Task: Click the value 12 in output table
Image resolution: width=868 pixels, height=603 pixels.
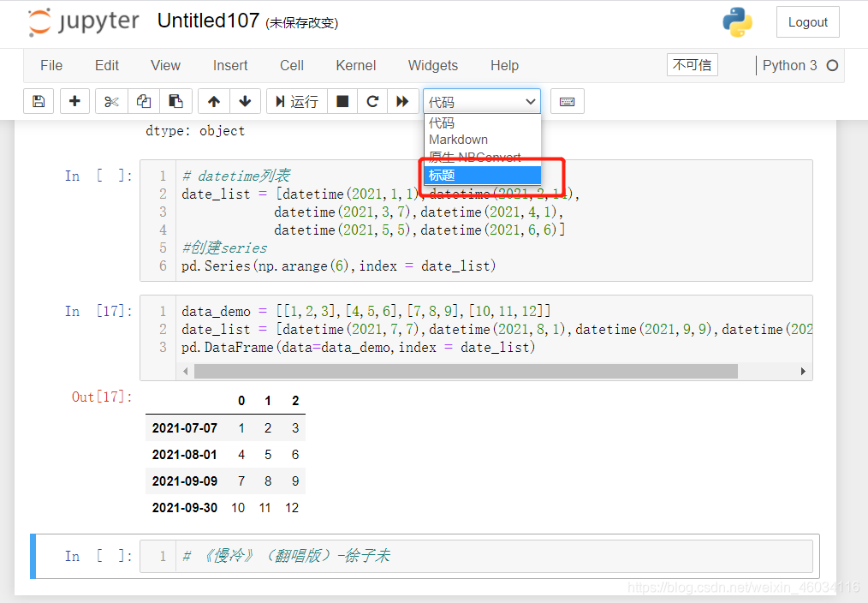Action: (292, 508)
